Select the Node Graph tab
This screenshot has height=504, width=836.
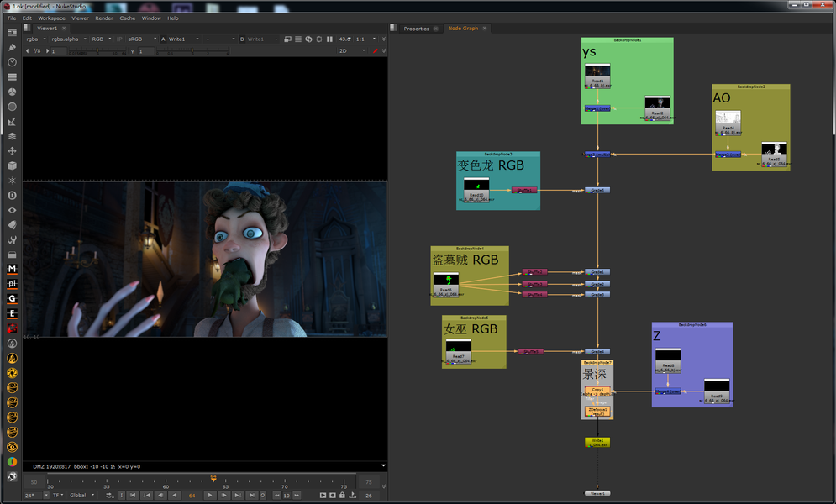(x=463, y=29)
